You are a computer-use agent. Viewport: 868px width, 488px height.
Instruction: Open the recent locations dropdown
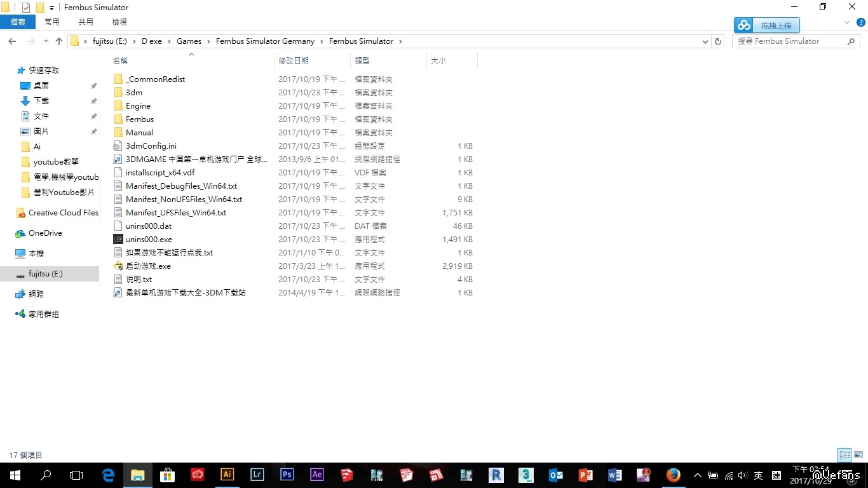point(45,41)
